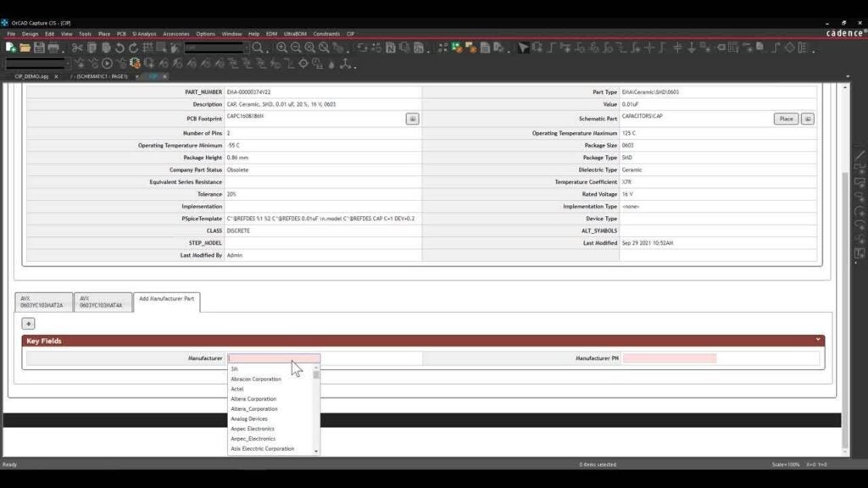Image resolution: width=868 pixels, height=488 pixels.
Task: Click the PART_NUMBER value EMA-00000374V22
Action: [x=248, y=92]
